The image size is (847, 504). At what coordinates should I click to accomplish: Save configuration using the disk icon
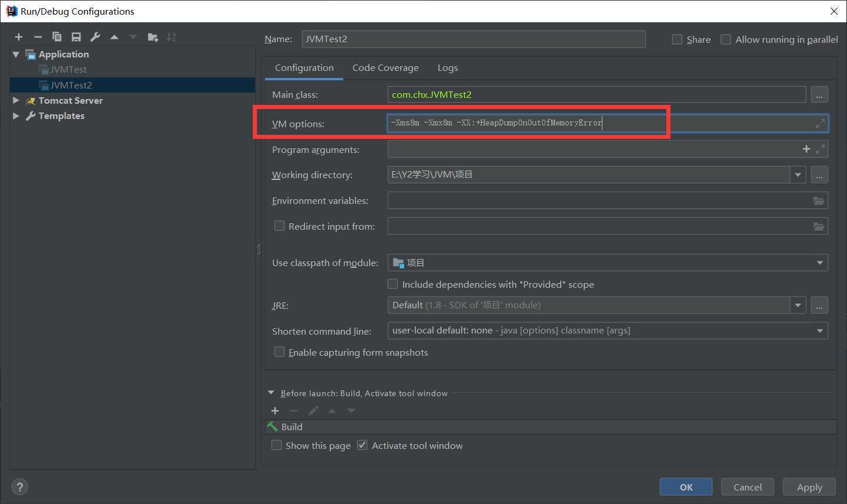(76, 37)
